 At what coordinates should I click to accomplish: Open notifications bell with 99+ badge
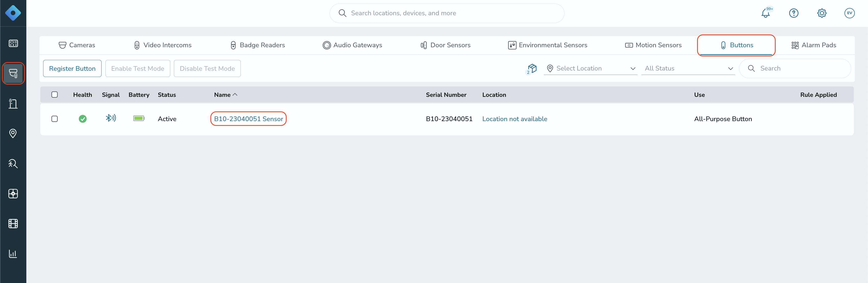[766, 13]
